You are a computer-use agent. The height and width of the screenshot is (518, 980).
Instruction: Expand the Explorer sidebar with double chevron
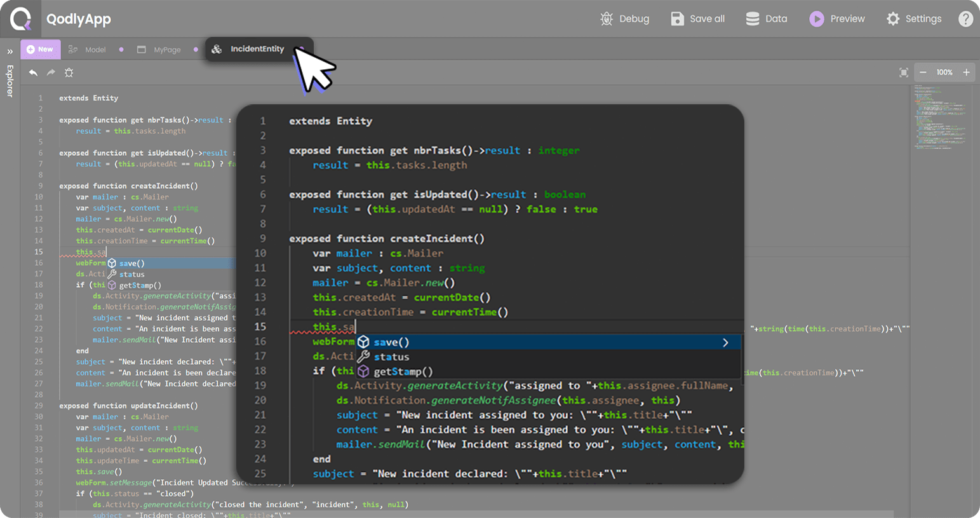tap(10, 51)
